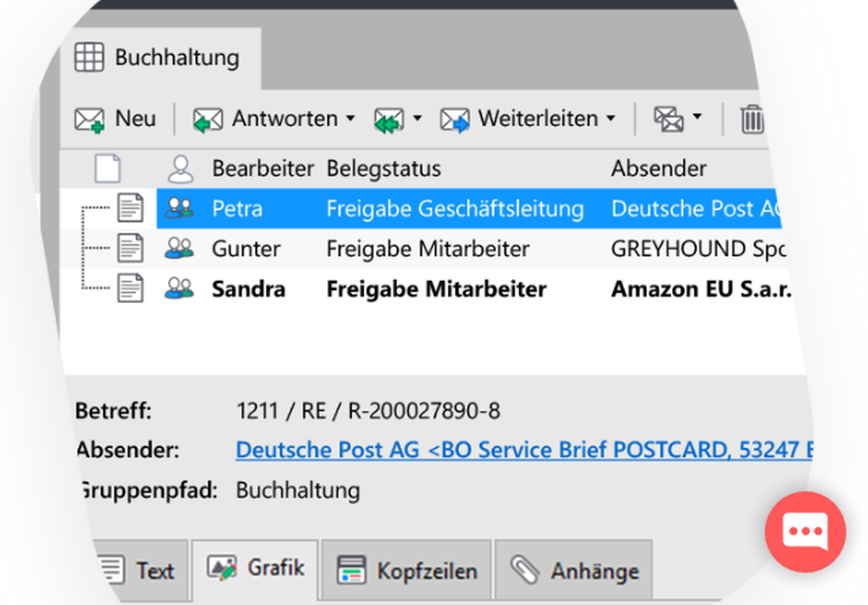
Task: Click the envelope mark-message icon
Action: point(668,119)
